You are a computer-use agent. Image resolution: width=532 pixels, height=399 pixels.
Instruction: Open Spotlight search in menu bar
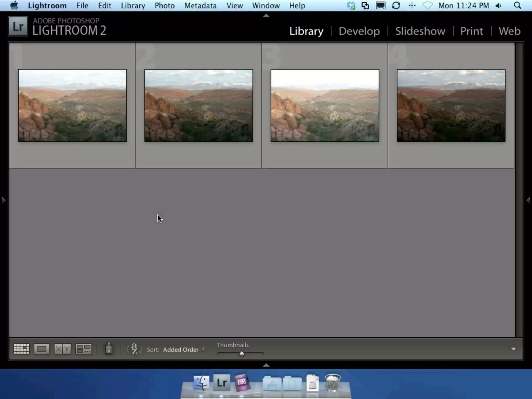click(517, 5)
